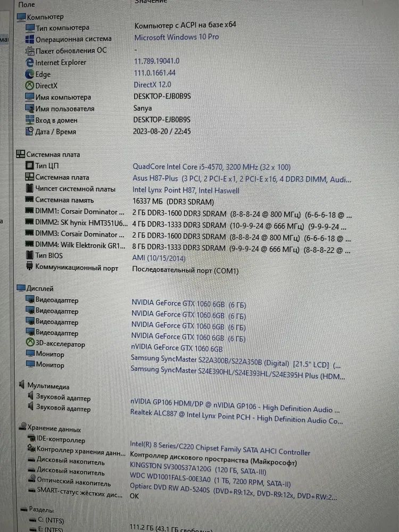Click the SMART status value OK

[x=135, y=496]
